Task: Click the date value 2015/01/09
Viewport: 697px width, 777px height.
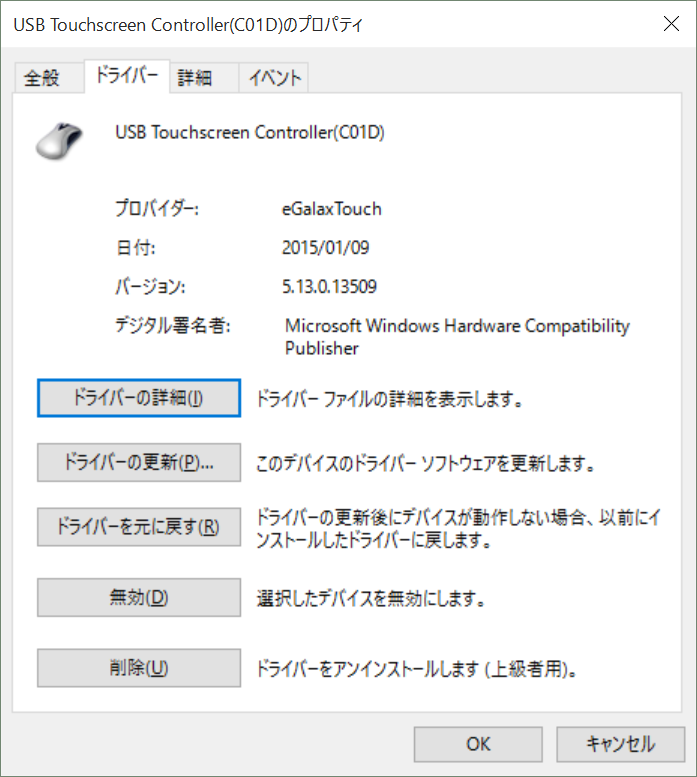Action: [325, 247]
